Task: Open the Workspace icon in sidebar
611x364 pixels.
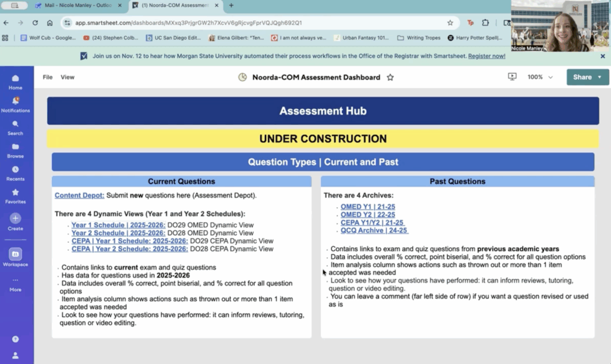Action: [15, 254]
